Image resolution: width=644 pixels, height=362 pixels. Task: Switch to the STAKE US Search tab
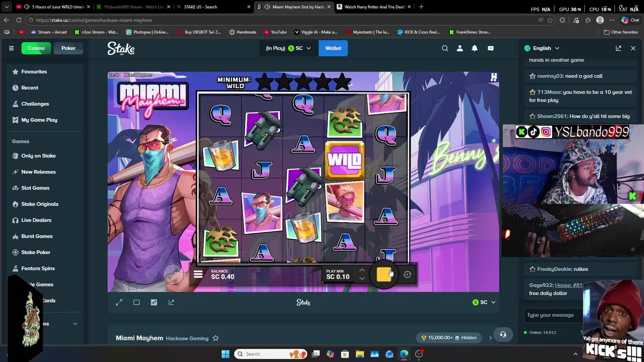tap(214, 7)
